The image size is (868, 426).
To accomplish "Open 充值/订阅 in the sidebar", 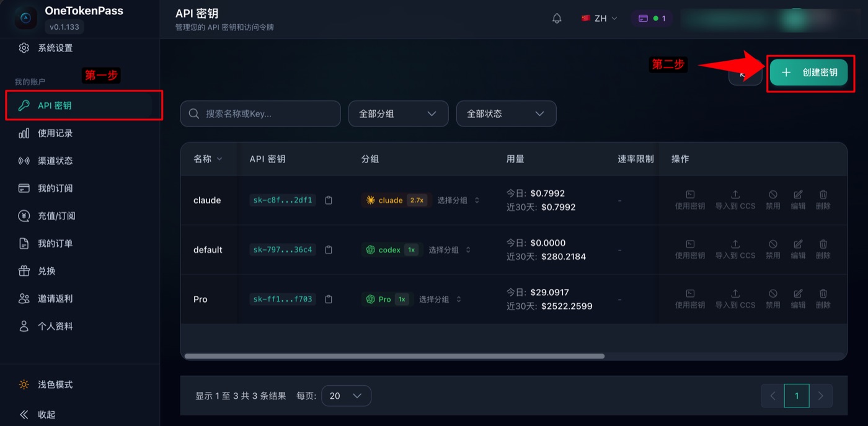I will pyautogui.click(x=79, y=216).
